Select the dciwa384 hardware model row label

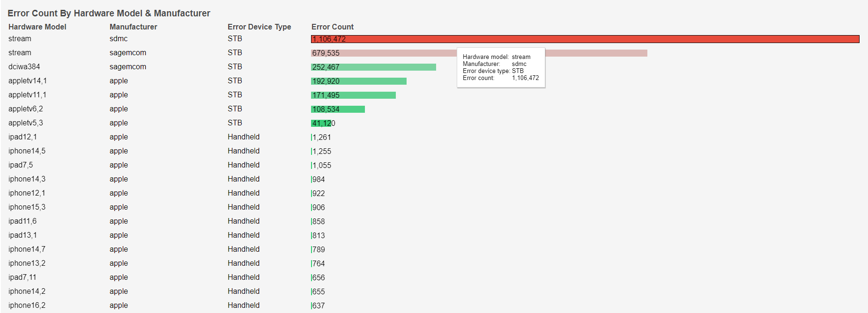click(24, 67)
